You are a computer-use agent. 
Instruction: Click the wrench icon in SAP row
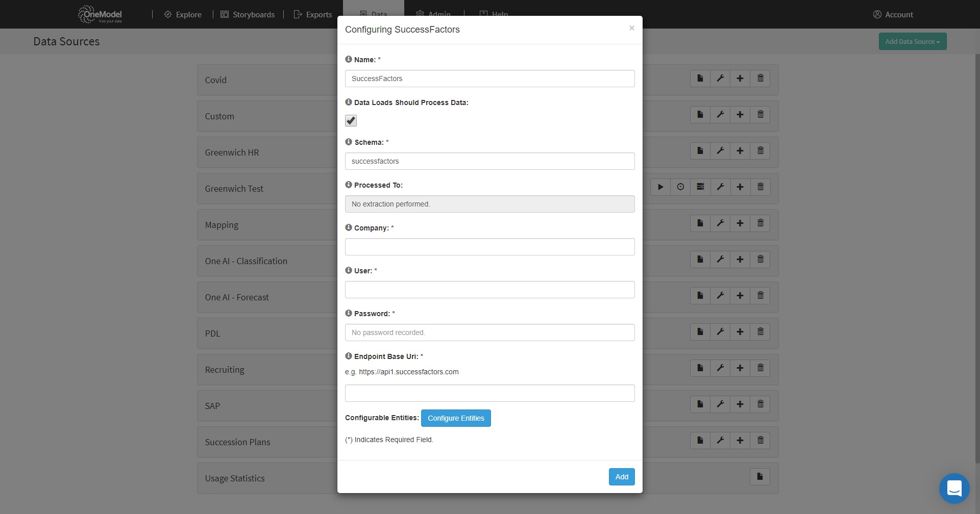pos(720,404)
